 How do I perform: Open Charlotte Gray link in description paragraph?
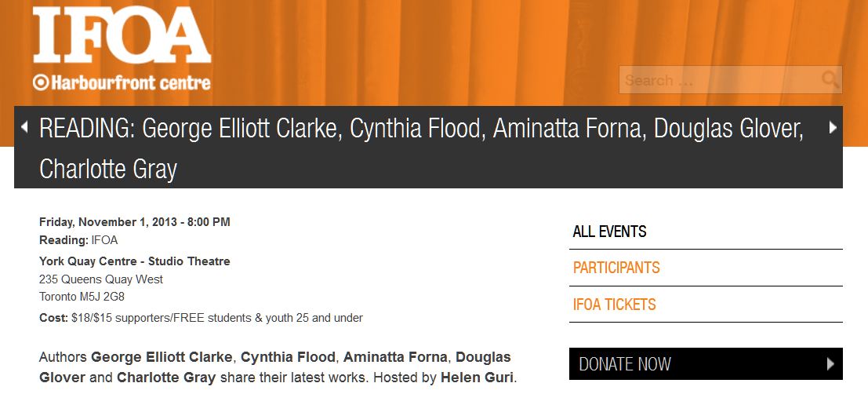click(166, 378)
